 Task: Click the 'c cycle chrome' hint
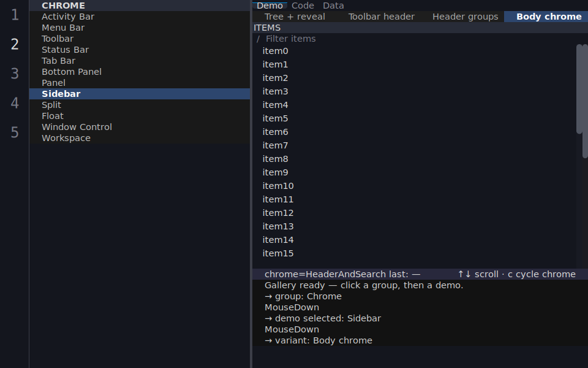[x=541, y=275]
